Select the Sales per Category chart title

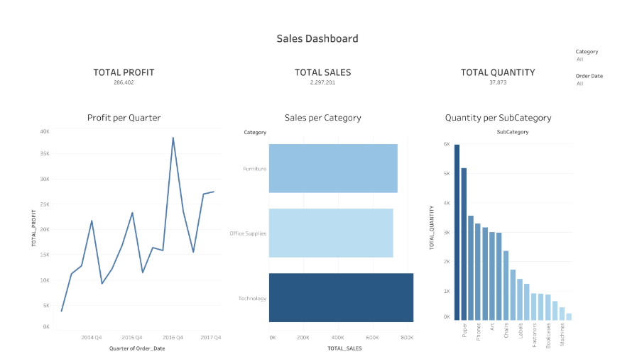(x=322, y=118)
